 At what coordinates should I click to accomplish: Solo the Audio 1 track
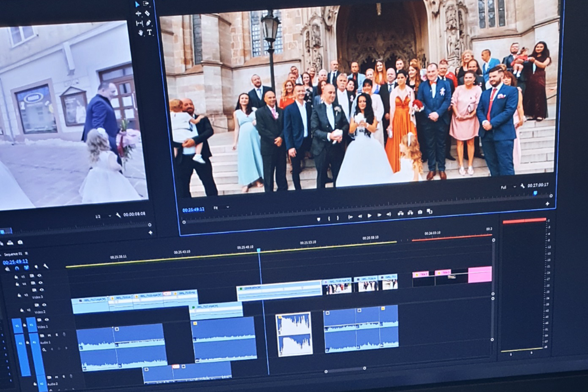click(57, 335)
